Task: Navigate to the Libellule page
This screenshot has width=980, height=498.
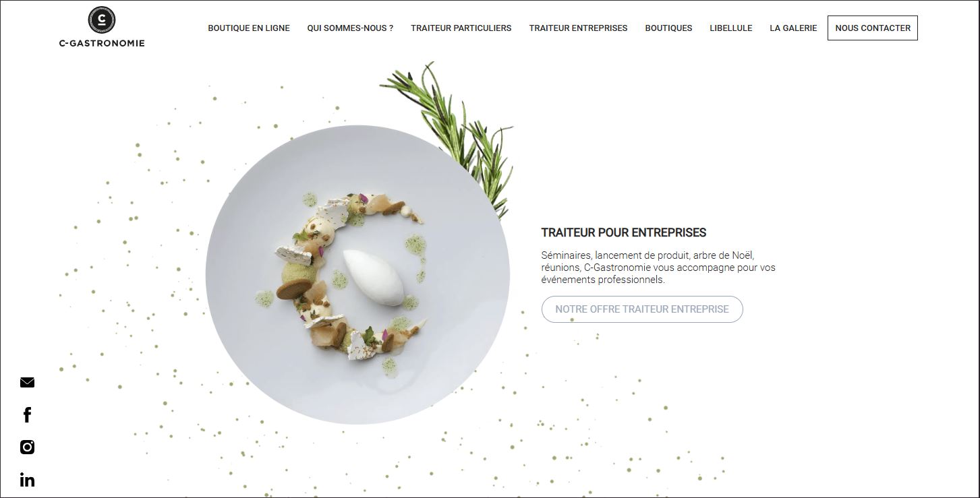Action: tap(731, 28)
